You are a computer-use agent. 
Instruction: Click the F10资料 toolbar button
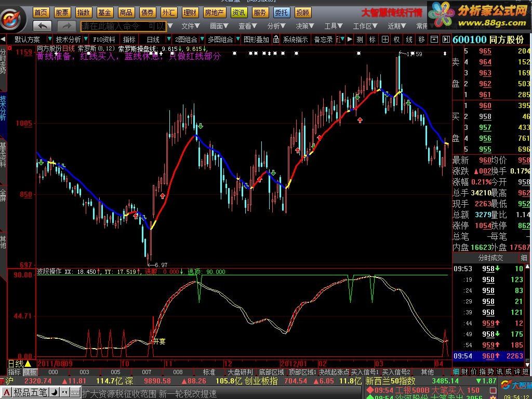104,39
